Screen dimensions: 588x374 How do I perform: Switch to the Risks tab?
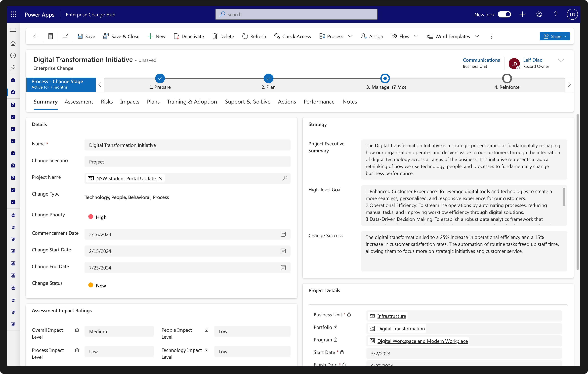click(107, 102)
